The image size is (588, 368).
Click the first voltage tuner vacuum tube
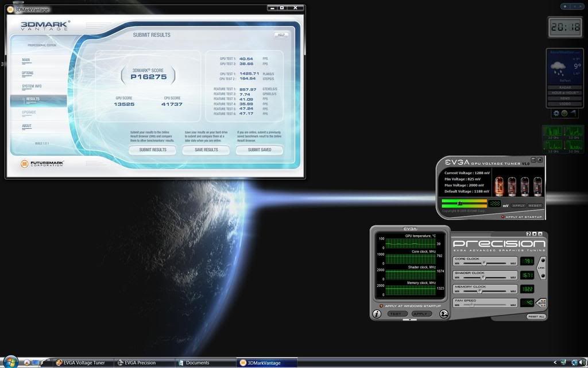tap(499, 186)
